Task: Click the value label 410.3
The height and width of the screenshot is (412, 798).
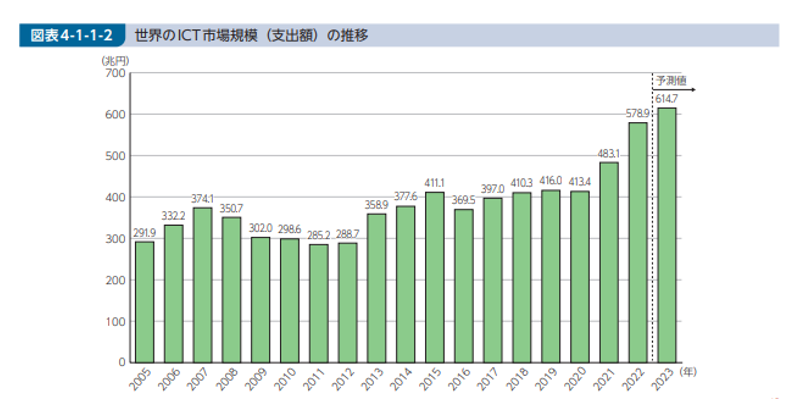Action: [521, 183]
